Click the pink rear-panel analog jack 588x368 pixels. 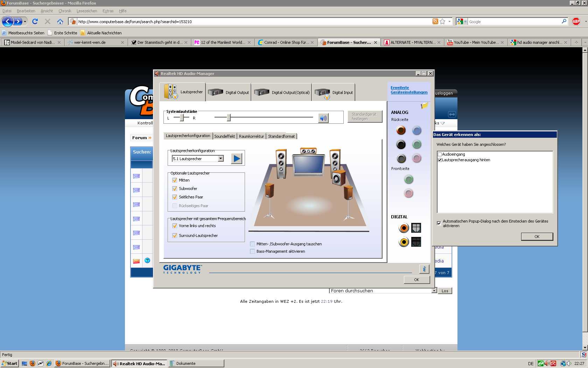click(x=416, y=158)
